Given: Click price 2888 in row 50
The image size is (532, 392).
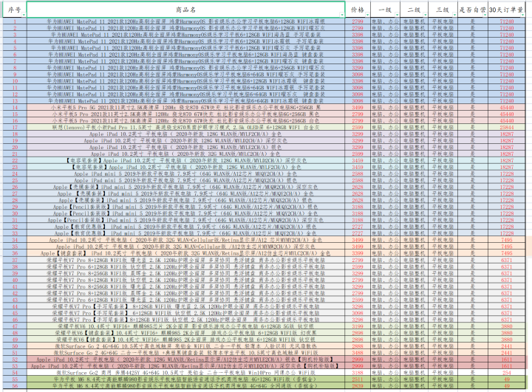Looking at the screenshot, I should coord(358,346).
